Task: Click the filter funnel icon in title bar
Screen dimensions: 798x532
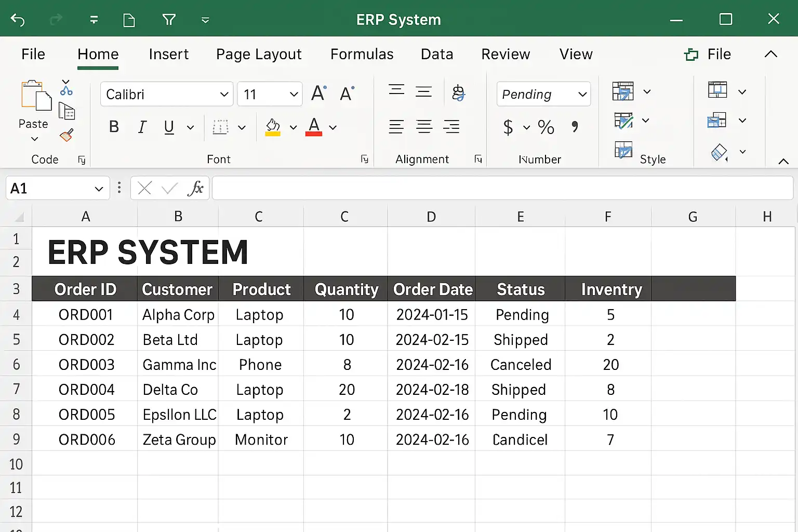Action: (169, 20)
